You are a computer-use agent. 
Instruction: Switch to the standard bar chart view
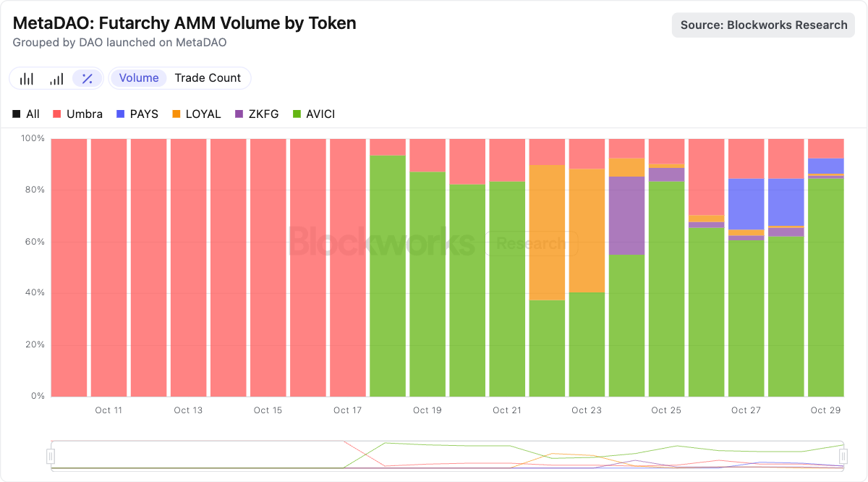[27, 78]
